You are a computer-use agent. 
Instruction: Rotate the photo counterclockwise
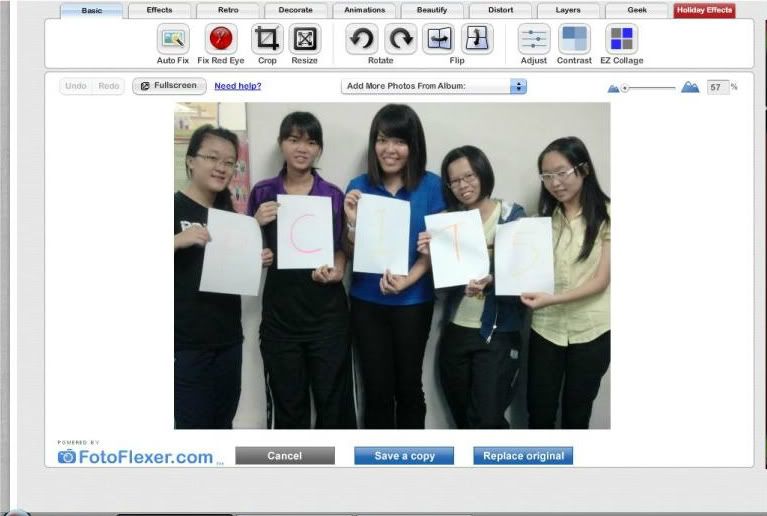click(361, 39)
